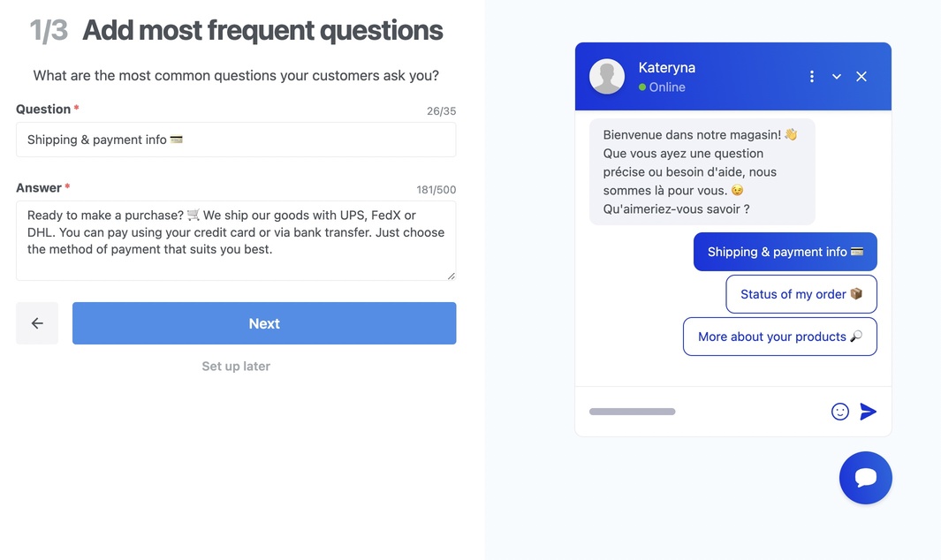
Task: Click the chat message typing placeholder bar
Action: tap(633, 411)
